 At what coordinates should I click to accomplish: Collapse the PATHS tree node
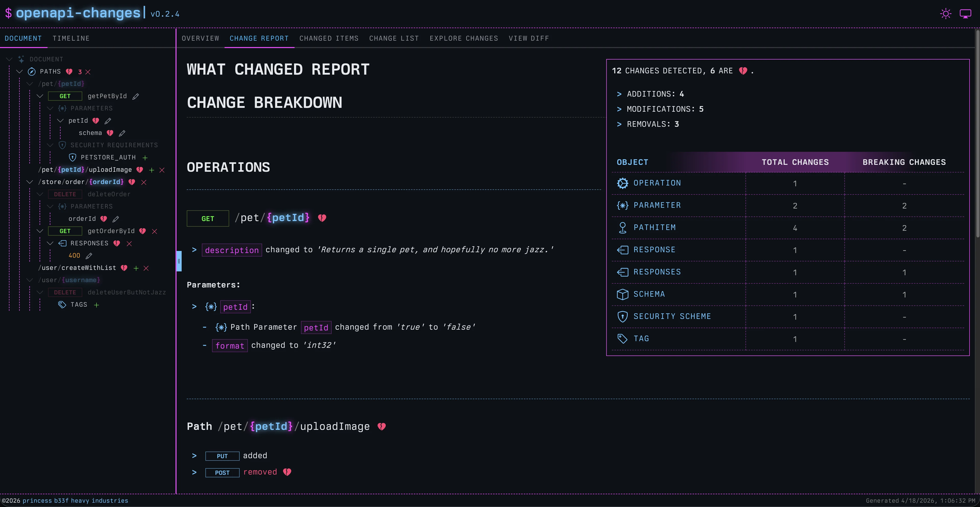pos(19,72)
